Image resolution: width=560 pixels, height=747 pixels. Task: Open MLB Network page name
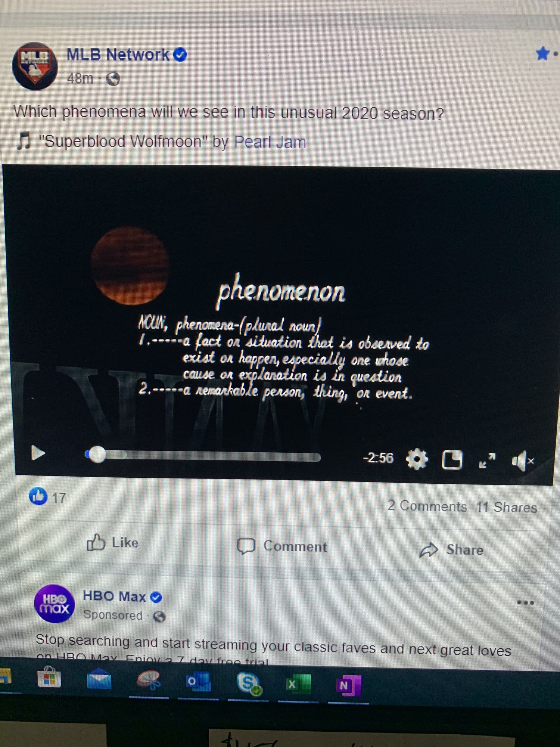pos(118,55)
